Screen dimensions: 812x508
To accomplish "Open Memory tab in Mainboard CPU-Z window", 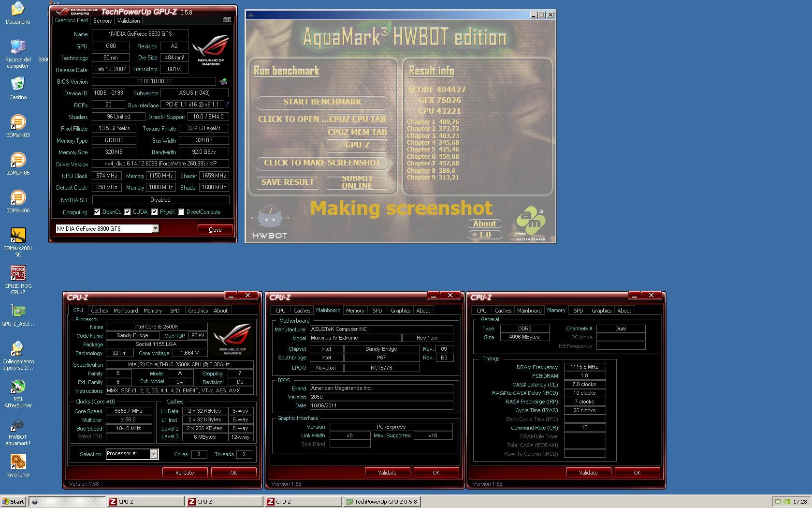I will [355, 311].
